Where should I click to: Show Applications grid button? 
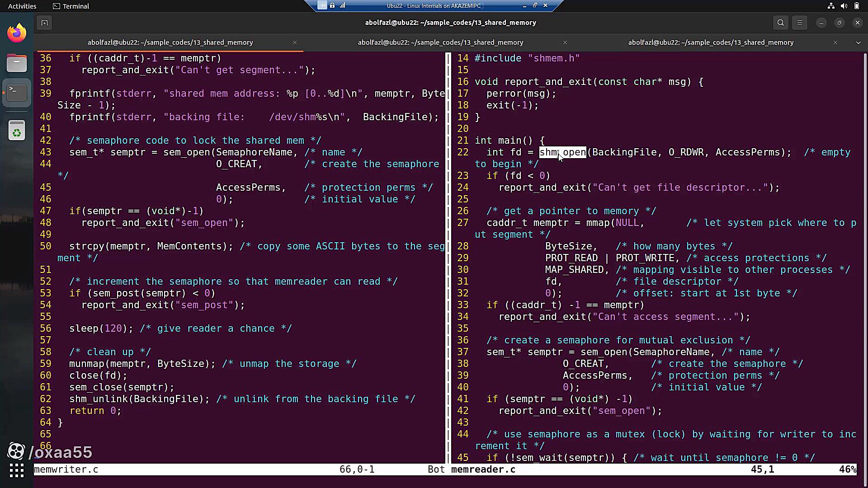click(x=17, y=470)
